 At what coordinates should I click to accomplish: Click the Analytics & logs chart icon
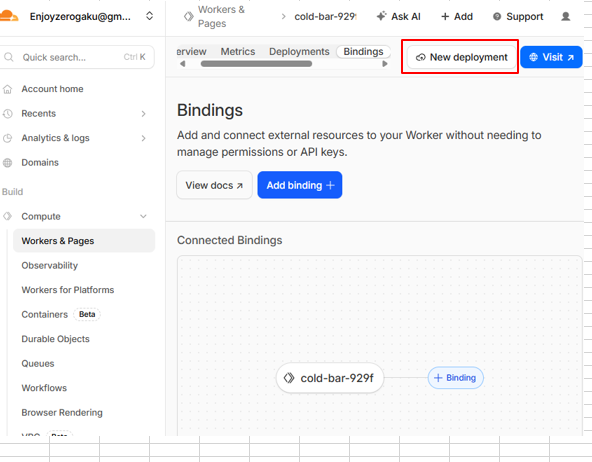tap(8, 138)
